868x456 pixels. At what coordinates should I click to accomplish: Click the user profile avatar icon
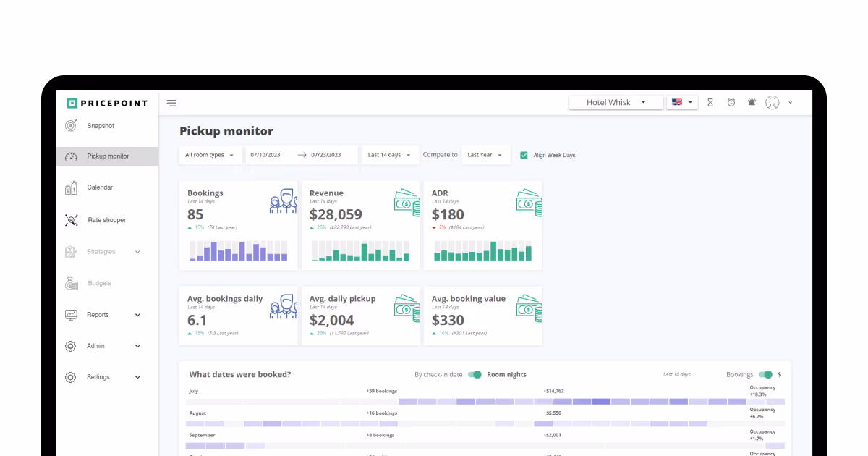(773, 103)
